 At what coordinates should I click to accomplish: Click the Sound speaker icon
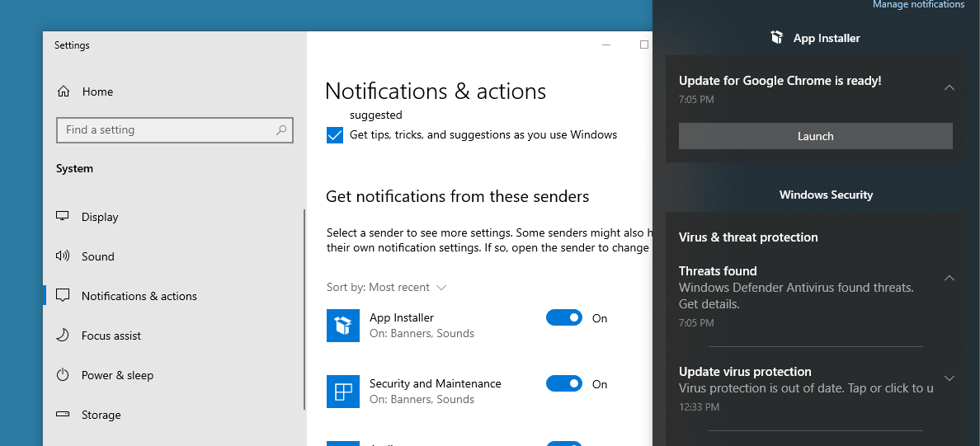63,256
